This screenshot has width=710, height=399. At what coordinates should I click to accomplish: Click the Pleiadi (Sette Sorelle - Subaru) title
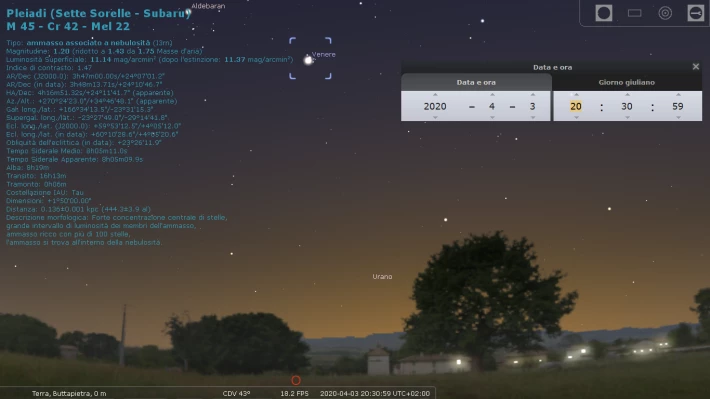pyautogui.click(x=99, y=13)
